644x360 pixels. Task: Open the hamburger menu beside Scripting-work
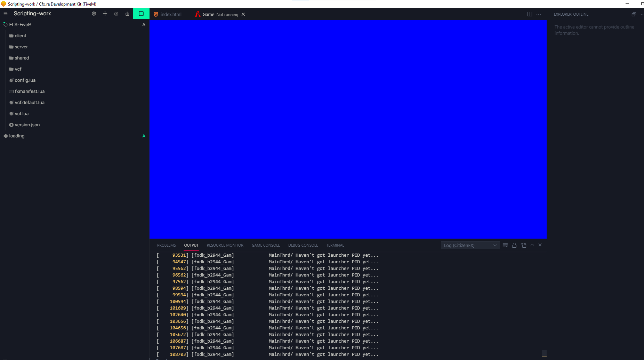click(6, 14)
